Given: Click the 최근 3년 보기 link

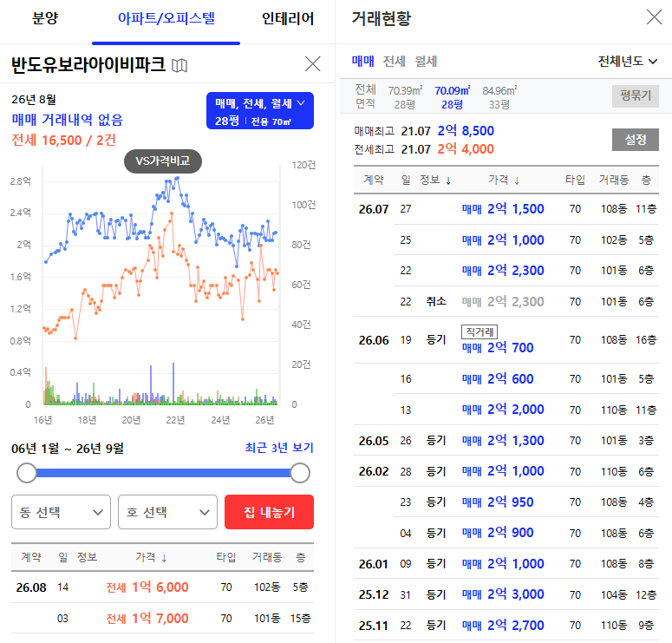Looking at the screenshot, I should point(279,448).
